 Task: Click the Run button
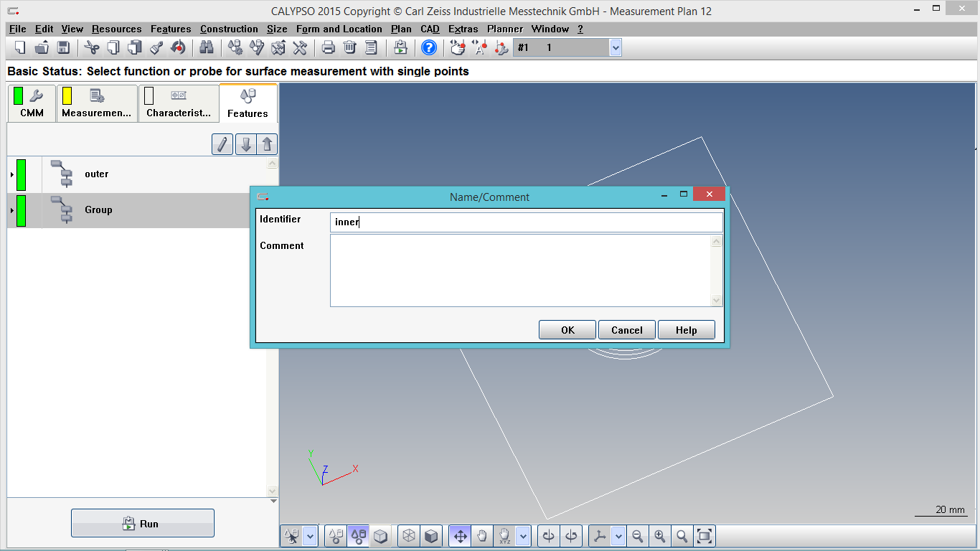click(143, 523)
